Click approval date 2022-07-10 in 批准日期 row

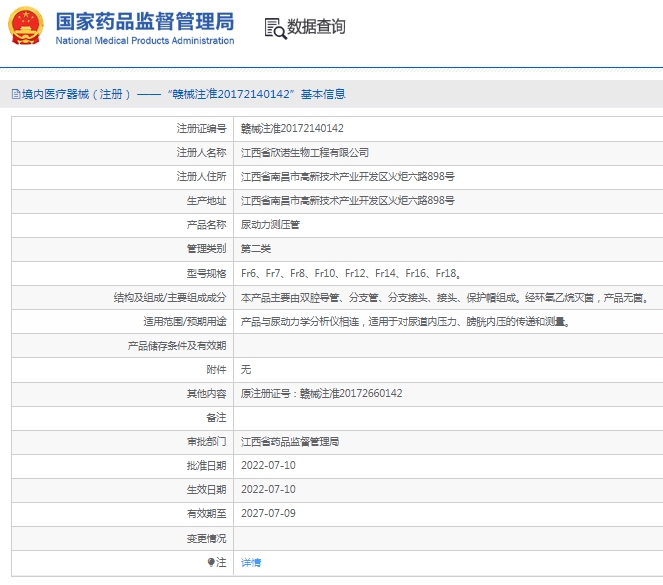[x=268, y=465]
